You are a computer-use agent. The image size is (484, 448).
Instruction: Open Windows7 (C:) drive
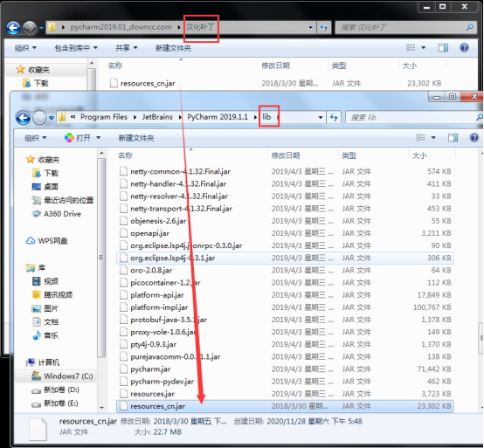click(62, 376)
